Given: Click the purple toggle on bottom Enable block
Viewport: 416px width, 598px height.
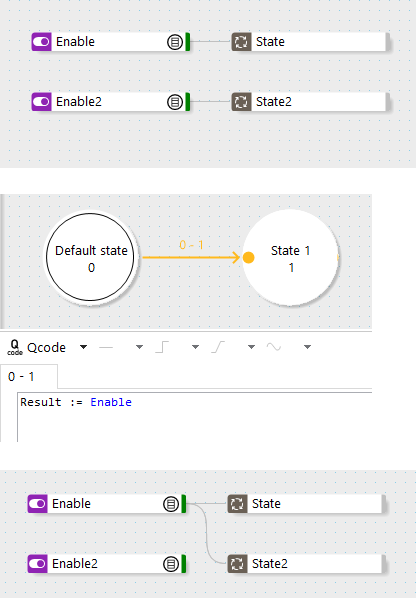Looking at the screenshot, I should [x=38, y=504].
